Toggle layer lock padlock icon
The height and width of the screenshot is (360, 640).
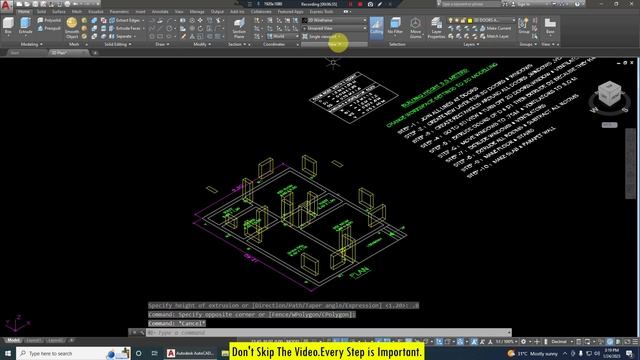464,20
